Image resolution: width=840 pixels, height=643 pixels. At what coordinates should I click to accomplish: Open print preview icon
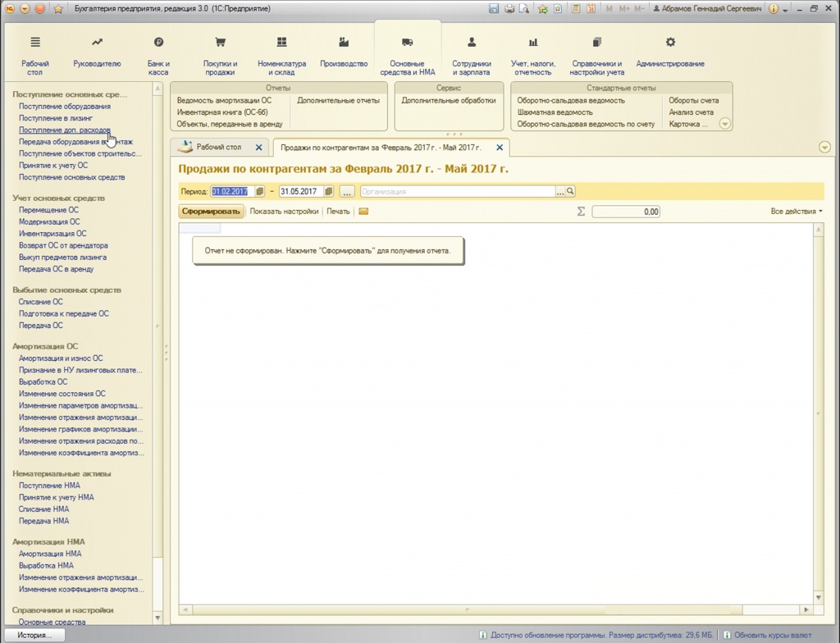coord(524,8)
